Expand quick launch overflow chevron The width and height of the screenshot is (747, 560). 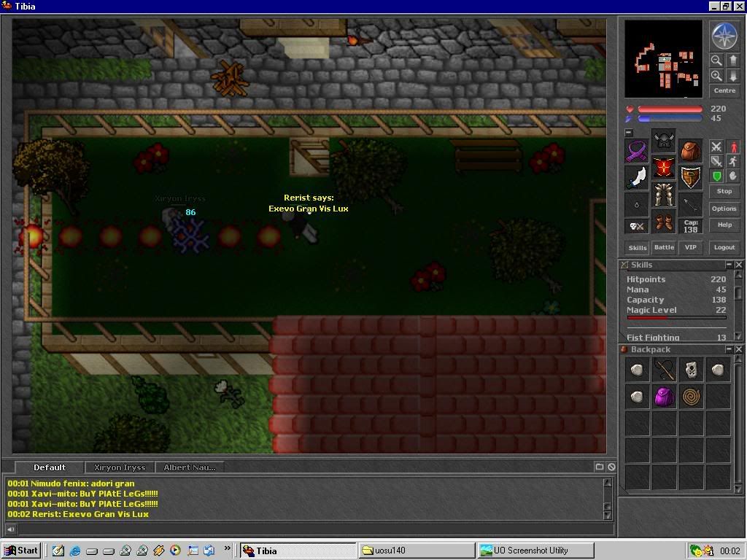228,548
